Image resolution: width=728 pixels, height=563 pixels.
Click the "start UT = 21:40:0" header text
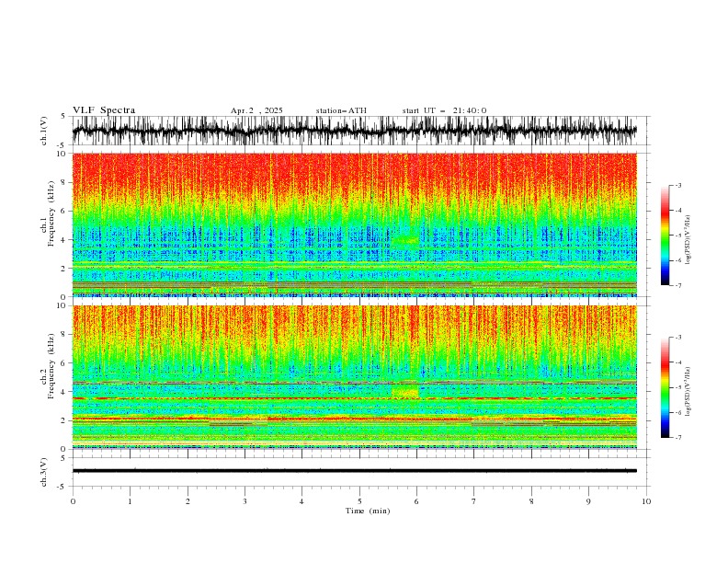[444, 110]
